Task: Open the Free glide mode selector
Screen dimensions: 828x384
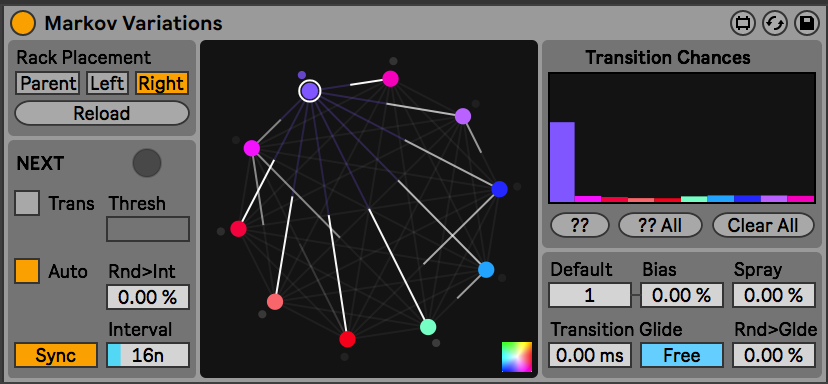Action: click(682, 355)
